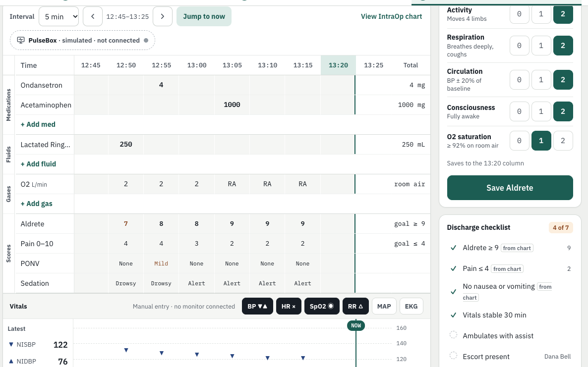Open View IntraOp chart link
Image resolution: width=588 pixels, height=367 pixels.
392,16
